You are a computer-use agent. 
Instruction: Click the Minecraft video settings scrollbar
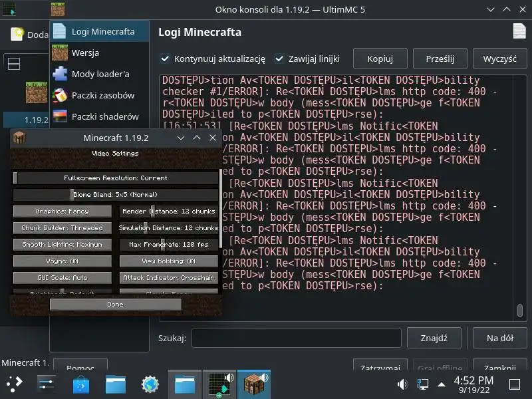tap(221, 208)
